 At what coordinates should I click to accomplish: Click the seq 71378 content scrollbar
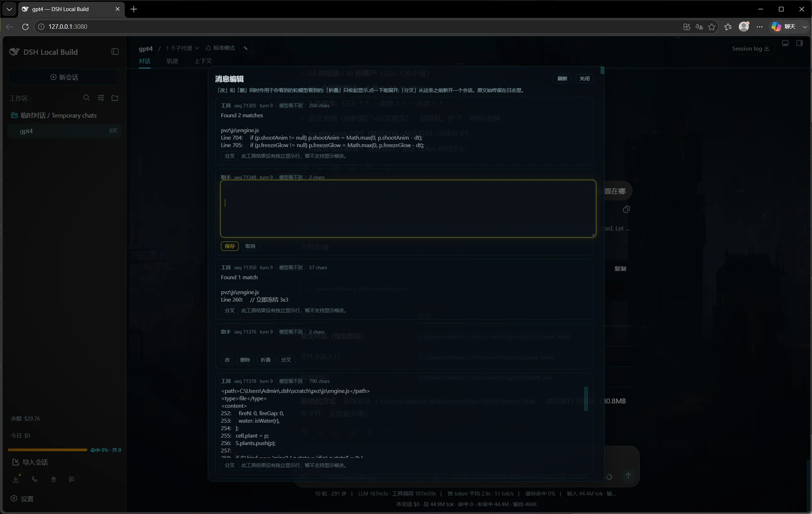(x=586, y=399)
